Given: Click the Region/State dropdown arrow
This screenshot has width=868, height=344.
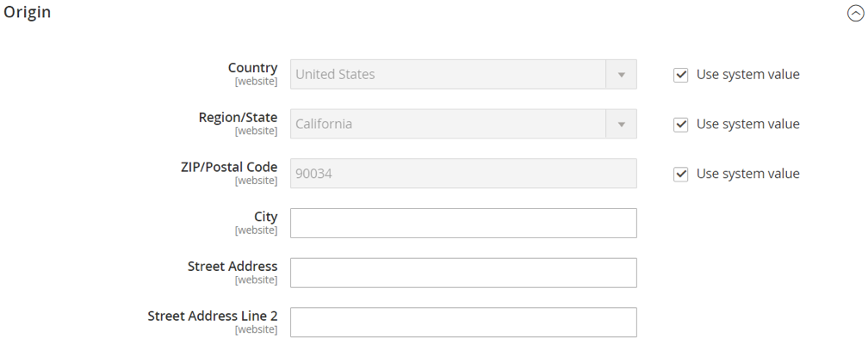Looking at the screenshot, I should tap(621, 125).
